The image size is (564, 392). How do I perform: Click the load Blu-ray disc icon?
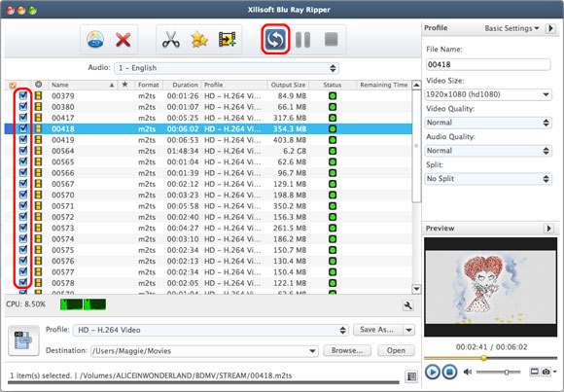95,39
